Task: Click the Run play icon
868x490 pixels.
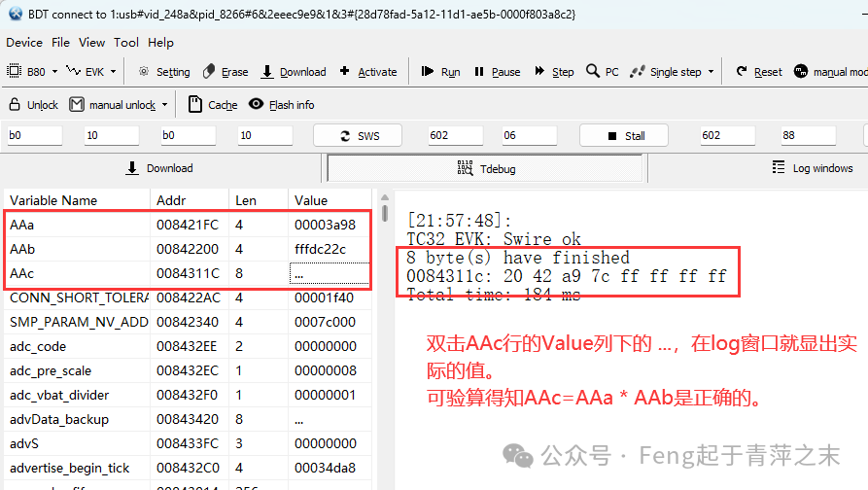Action: (427, 71)
